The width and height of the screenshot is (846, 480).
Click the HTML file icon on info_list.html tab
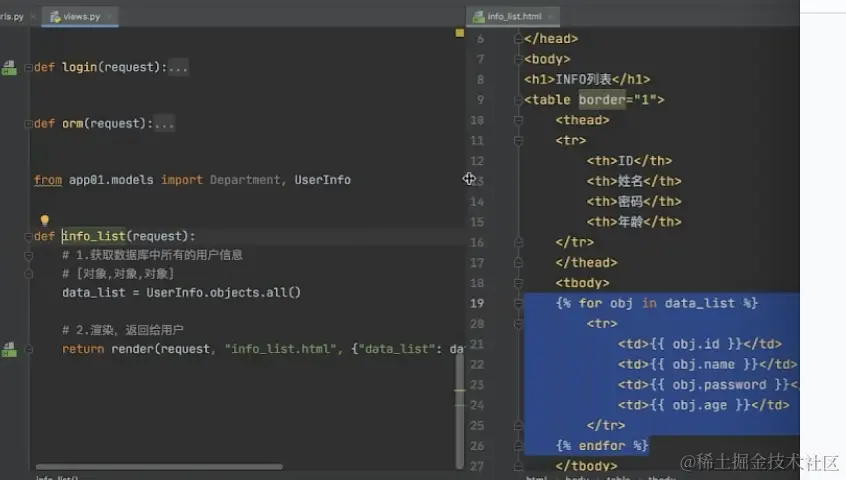(478, 17)
